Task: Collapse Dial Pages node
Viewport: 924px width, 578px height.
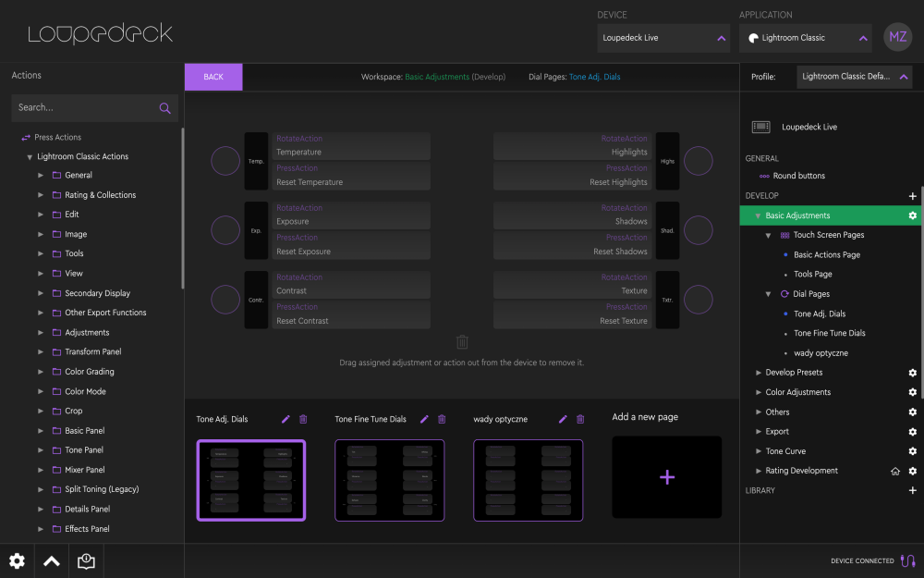Action: (768, 294)
